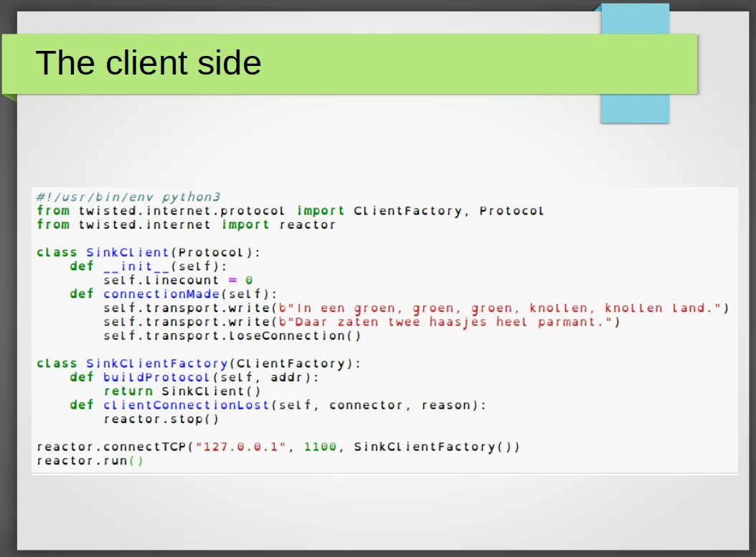Click the slide title "The client side"
756x557 pixels.
pos(148,63)
